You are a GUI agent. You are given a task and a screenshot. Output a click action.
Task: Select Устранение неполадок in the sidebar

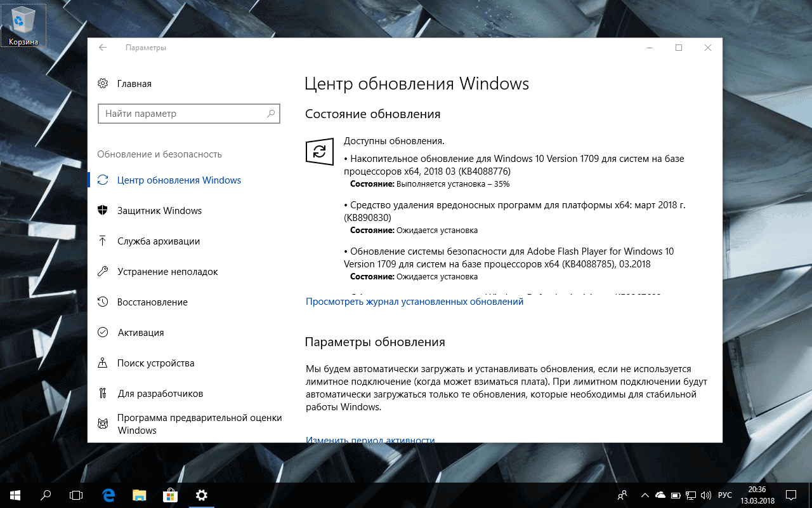[167, 271]
